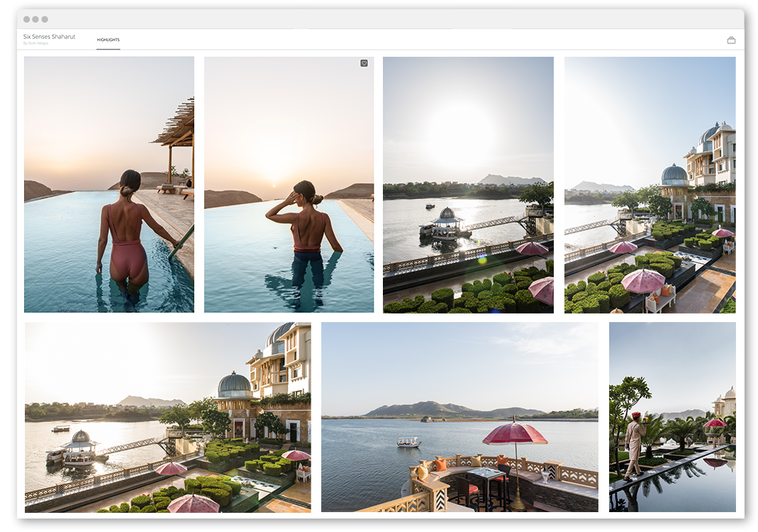Image resolution: width=758 pixels, height=532 pixels.
Task: Switch to the Highlights tab
Action: (108, 40)
